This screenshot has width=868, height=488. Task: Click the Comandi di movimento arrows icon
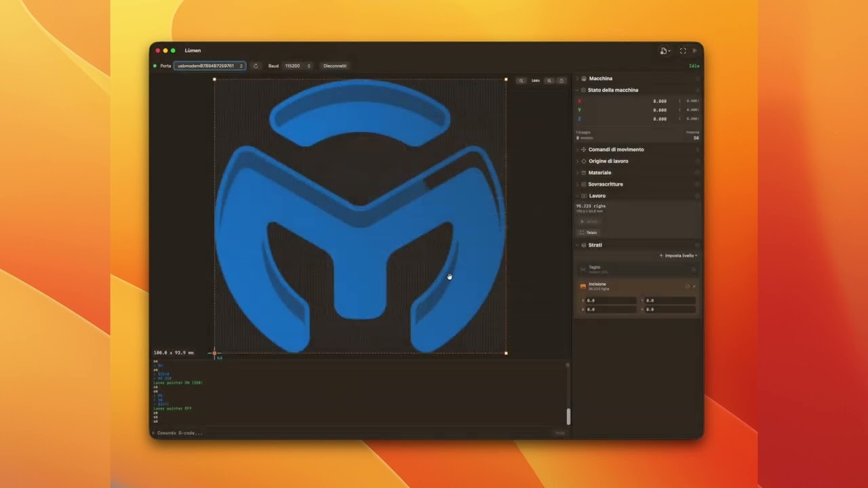(x=584, y=149)
